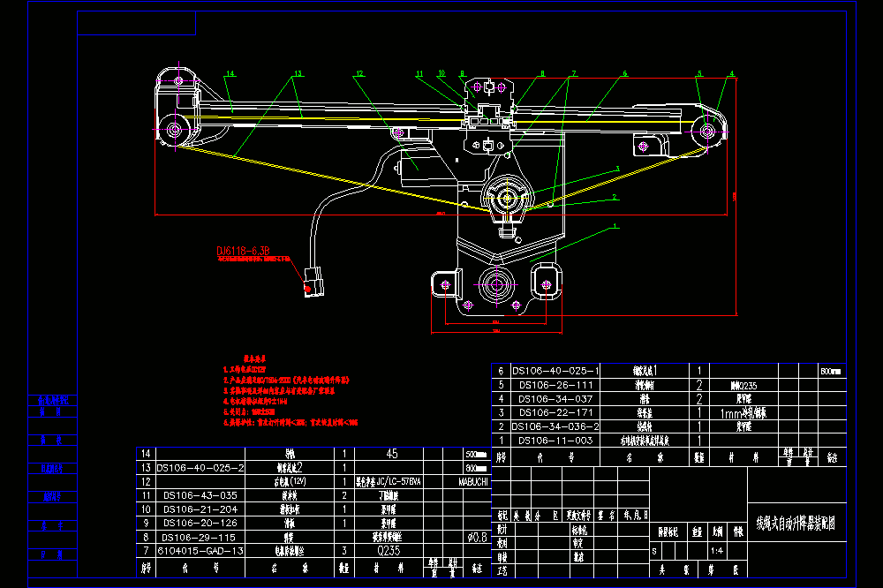Click callout number 1 near bracket
The image size is (883, 588).
pyautogui.click(x=615, y=226)
